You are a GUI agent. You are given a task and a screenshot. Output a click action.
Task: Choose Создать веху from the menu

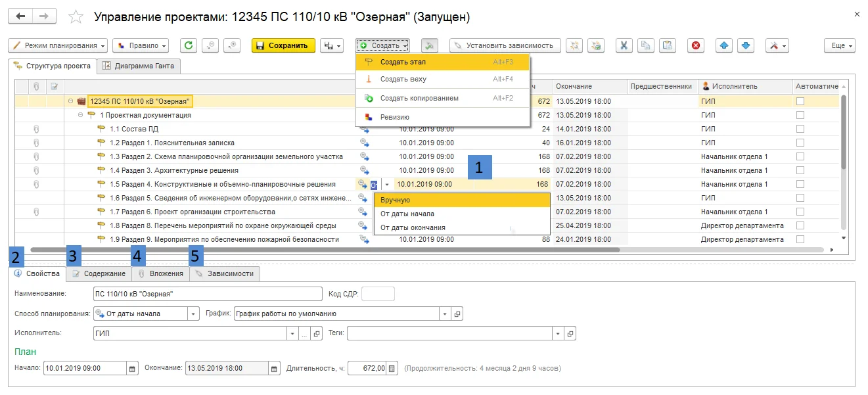(403, 79)
